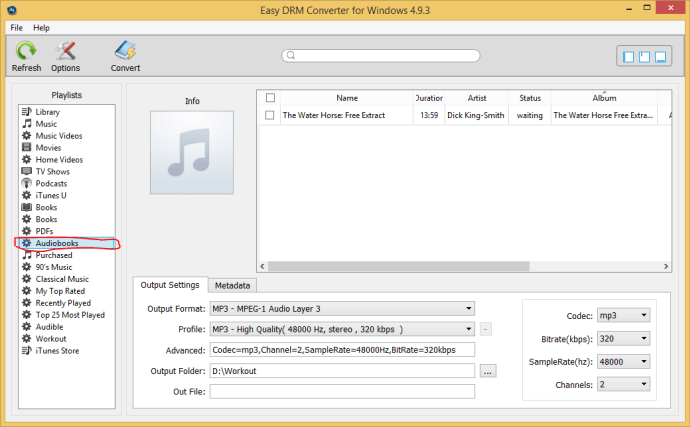
Task: Click the Out File text field
Action: coord(342,392)
